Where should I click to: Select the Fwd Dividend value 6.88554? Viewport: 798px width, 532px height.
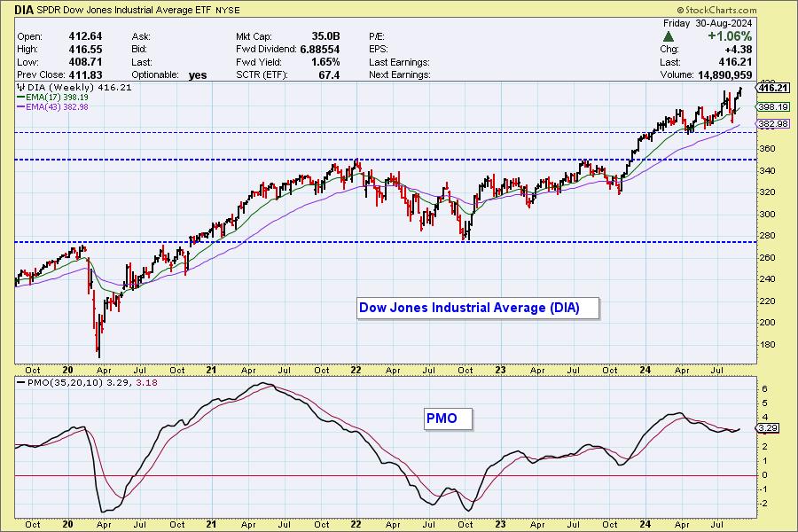[320, 49]
